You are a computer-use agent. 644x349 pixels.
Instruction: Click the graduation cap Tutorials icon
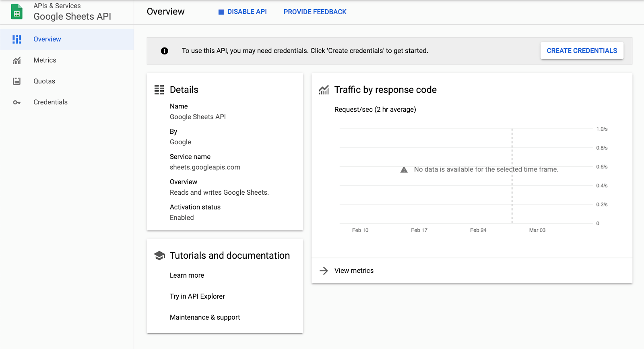[159, 256]
